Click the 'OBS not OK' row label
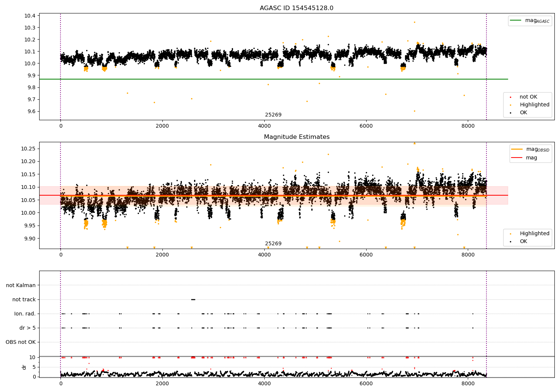Viewport: 560px width, 392px height. point(21,342)
